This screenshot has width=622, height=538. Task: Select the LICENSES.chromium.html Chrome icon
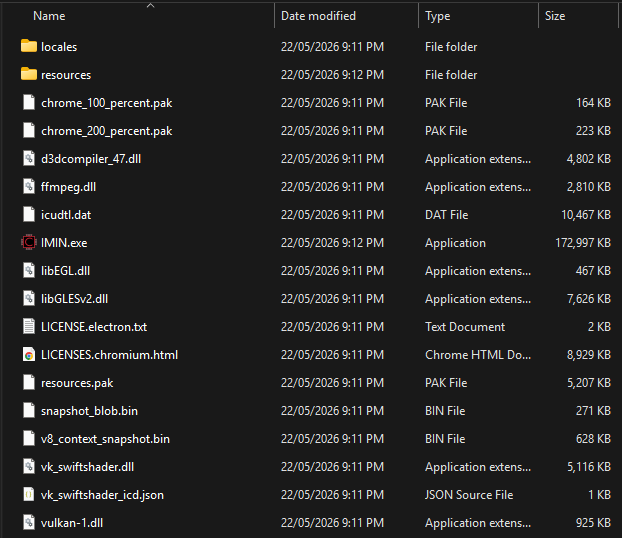(29, 354)
